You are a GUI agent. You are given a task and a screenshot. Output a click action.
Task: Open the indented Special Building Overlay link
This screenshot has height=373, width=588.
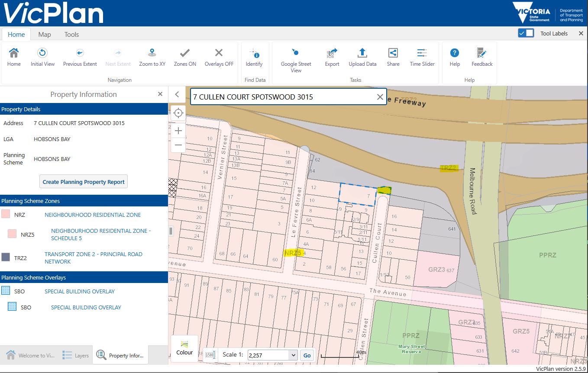pyautogui.click(x=86, y=308)
